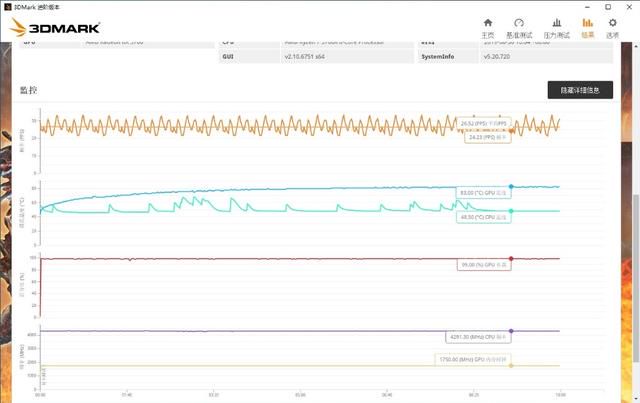Click the 83.00 (°C) GPU tooltip label
The height and width of the screenshot is (403, 640).
[x=483, y=193]
